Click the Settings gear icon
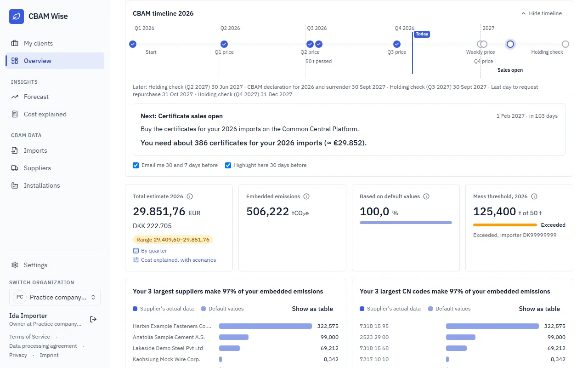 pyautogui.click(x=15, y=265)
